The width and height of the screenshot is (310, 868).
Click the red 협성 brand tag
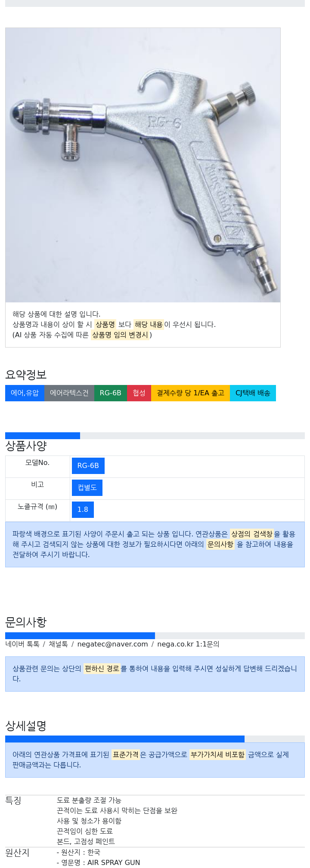click(139, 393)
